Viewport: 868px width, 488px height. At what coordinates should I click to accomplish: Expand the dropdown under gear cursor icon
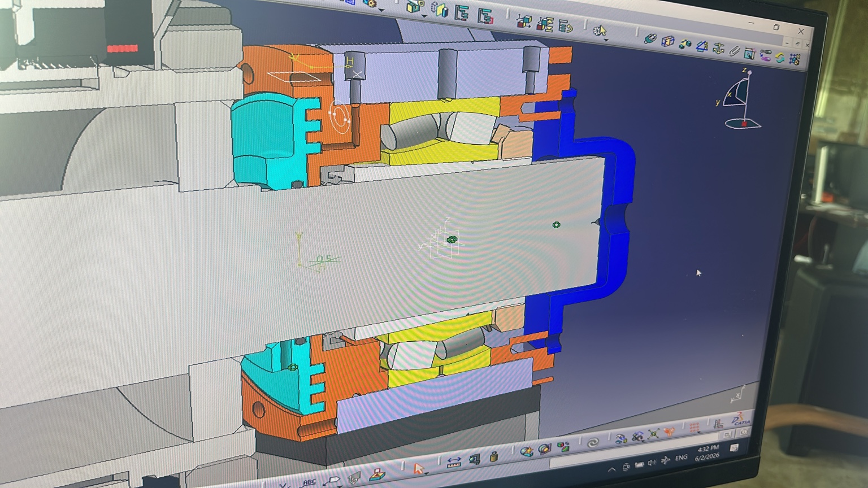(606, 40)
